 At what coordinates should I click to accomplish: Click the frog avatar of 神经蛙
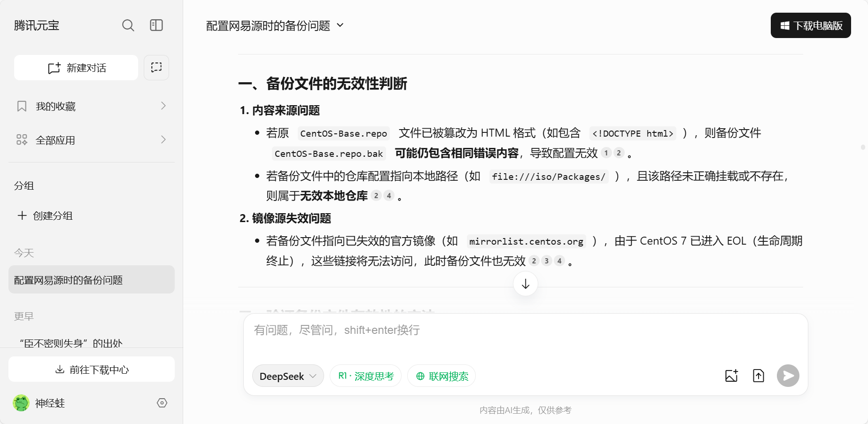21,403
